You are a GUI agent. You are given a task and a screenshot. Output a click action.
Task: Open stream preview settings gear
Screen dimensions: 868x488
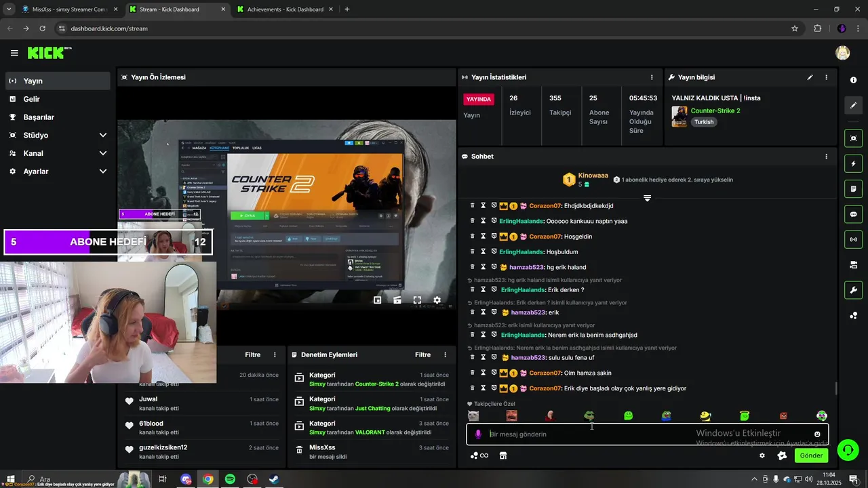pyautogui.click(x=437, y=300)
